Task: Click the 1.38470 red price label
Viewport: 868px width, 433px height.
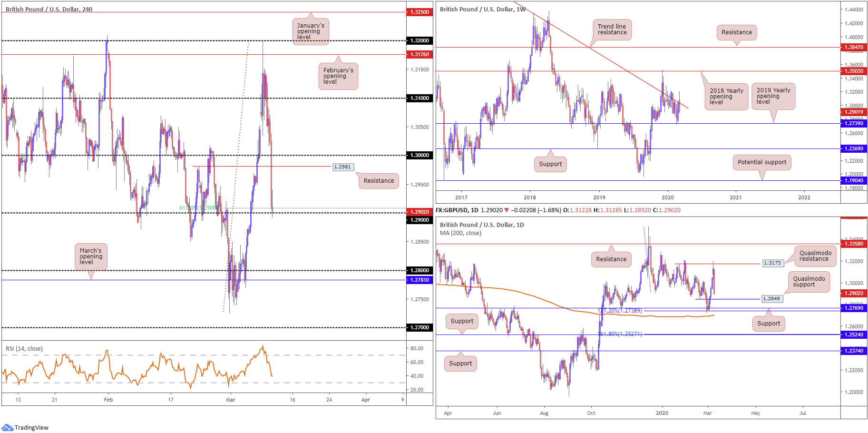Action: (x=854, y=47)
